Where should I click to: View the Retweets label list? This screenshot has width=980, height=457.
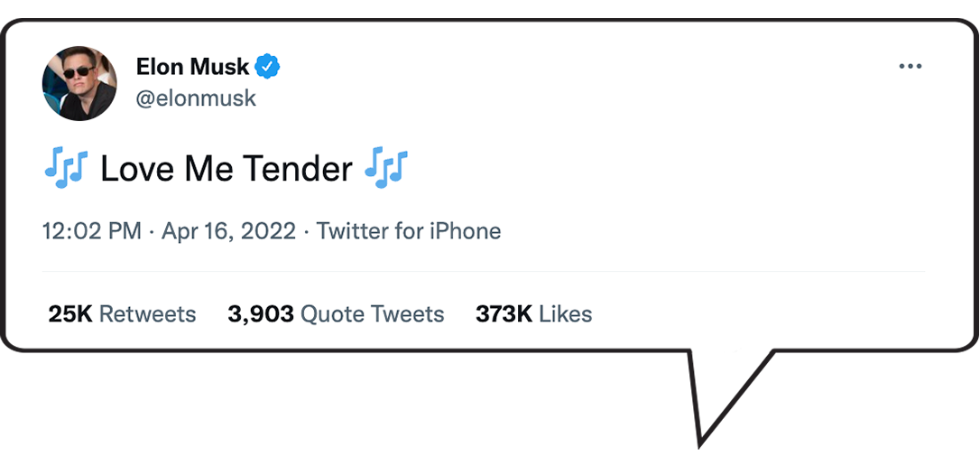click(x=147, y=314)
